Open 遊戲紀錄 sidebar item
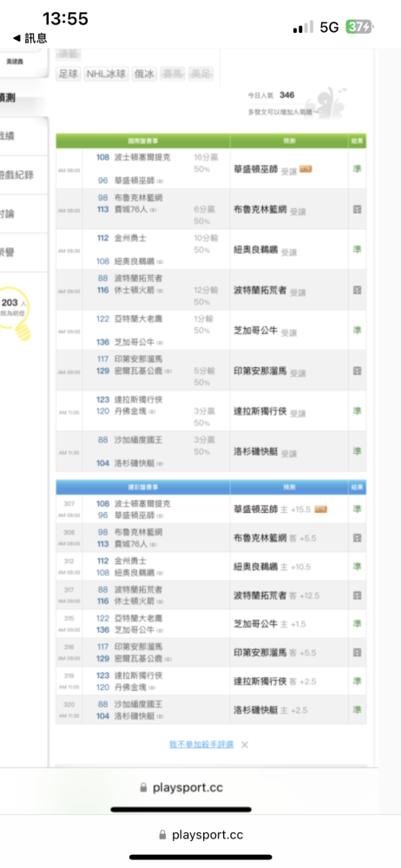401x868 pixels. (16, 175)
